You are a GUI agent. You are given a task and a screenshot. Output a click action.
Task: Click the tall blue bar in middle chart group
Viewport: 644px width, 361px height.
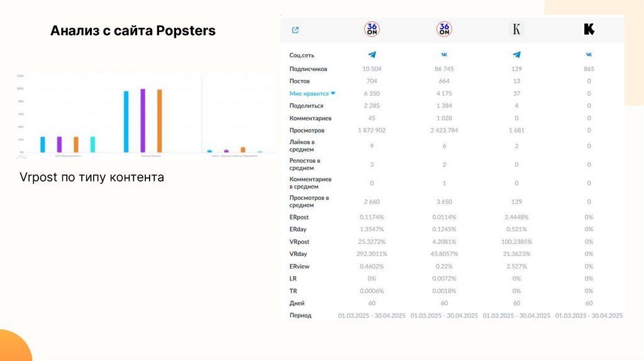coord(126,121)
